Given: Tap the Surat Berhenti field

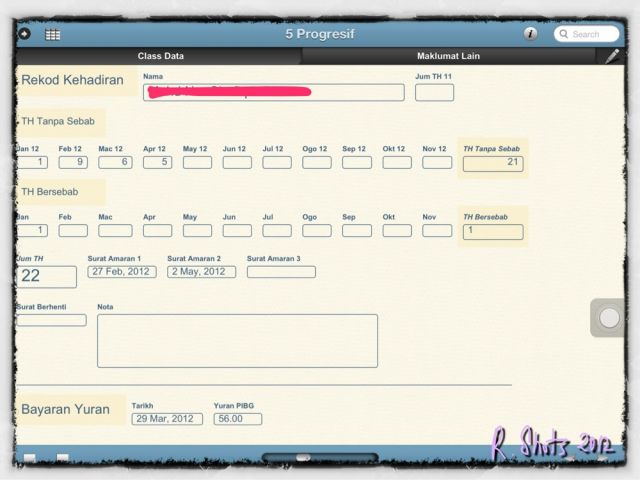Looking at the screenshot, I should tap(51, 320).
